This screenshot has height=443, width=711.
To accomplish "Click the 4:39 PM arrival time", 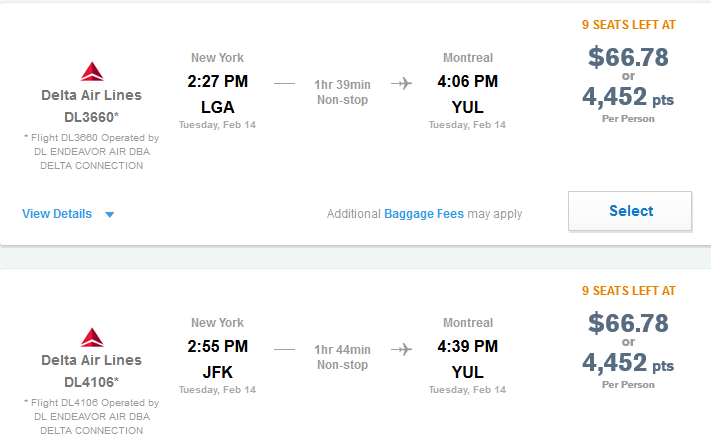I will [x=468, y=347].
